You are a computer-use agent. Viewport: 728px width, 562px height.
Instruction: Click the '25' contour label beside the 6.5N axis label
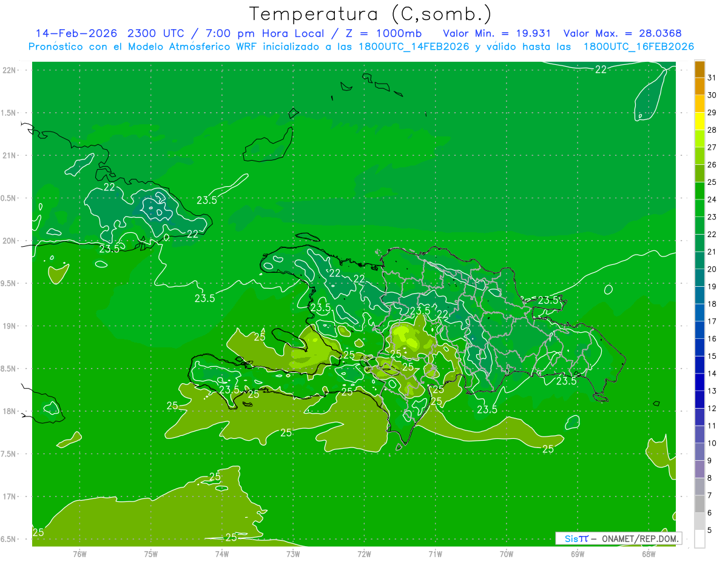click(38, 532)
